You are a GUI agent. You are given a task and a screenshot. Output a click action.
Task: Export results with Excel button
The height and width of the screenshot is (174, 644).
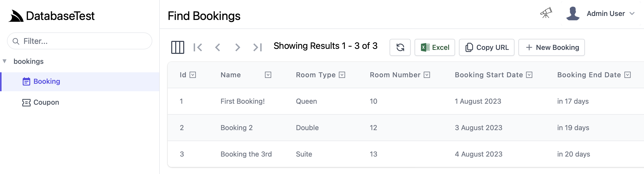pyautogui.click(x=435, y=47)
